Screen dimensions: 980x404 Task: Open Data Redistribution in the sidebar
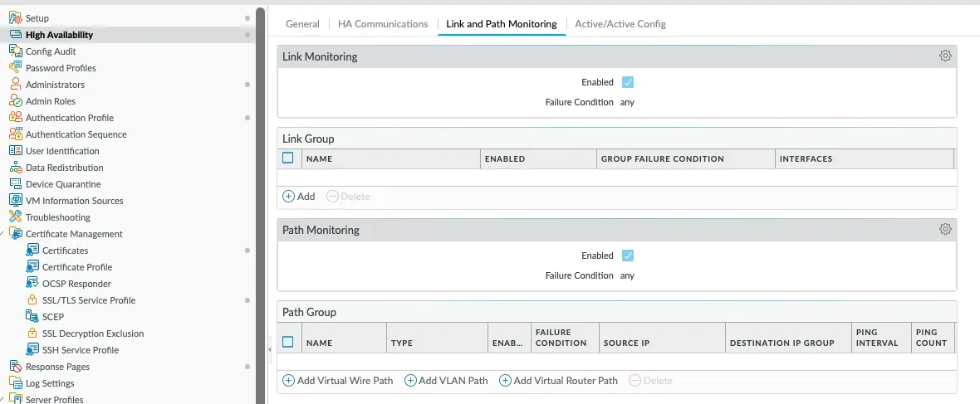click(x=65, y=168)
